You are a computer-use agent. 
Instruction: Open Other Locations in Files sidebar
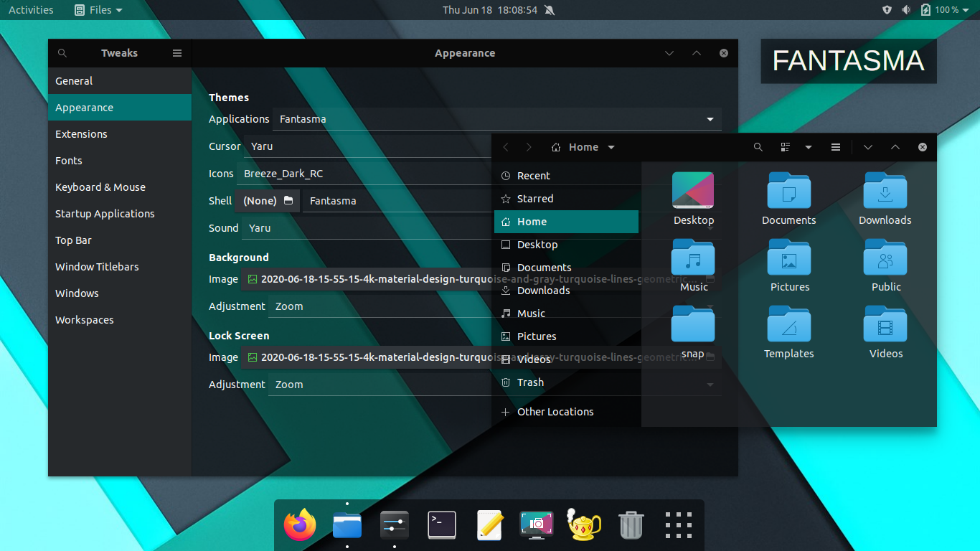tap(566, 412)
